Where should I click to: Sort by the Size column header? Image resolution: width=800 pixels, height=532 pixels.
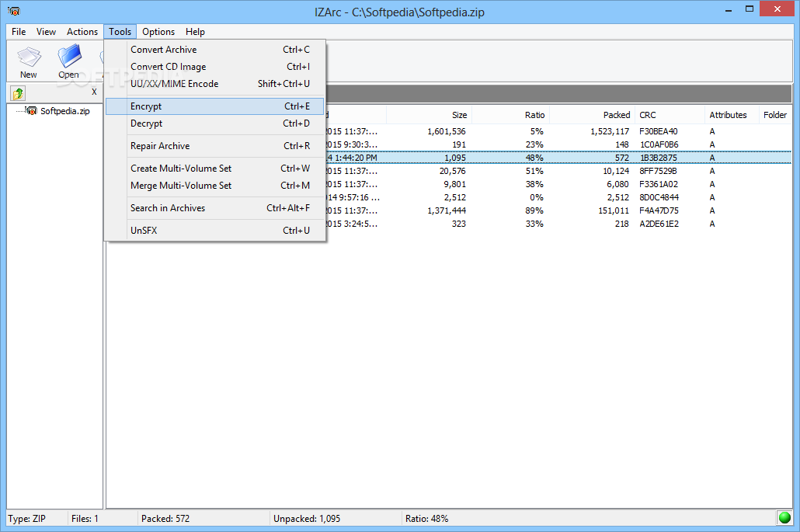tap(429, 115)
